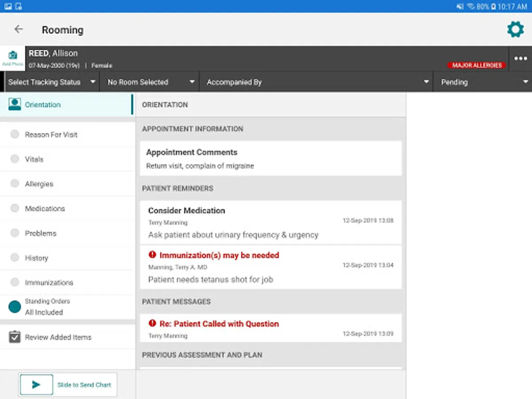This screenshot has width=532, height=399.
Task: Select the Reason For Visit radio circle
Action: (15, 134)
